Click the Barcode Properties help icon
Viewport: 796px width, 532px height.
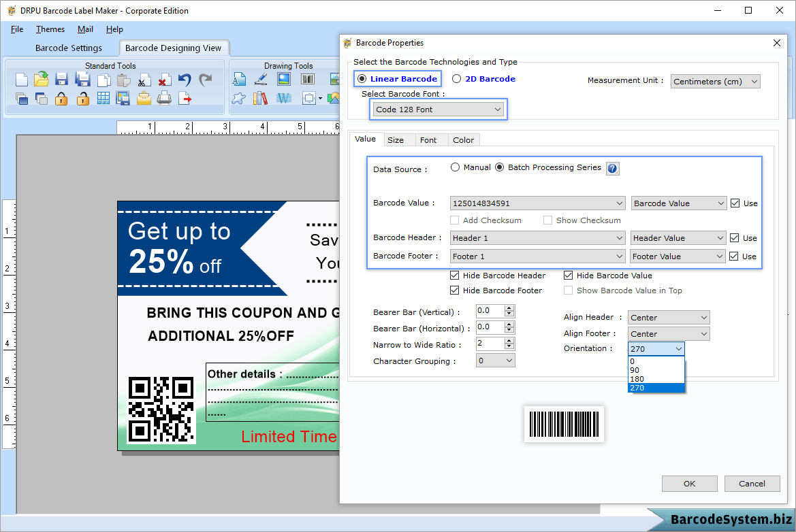pos(612,168)
